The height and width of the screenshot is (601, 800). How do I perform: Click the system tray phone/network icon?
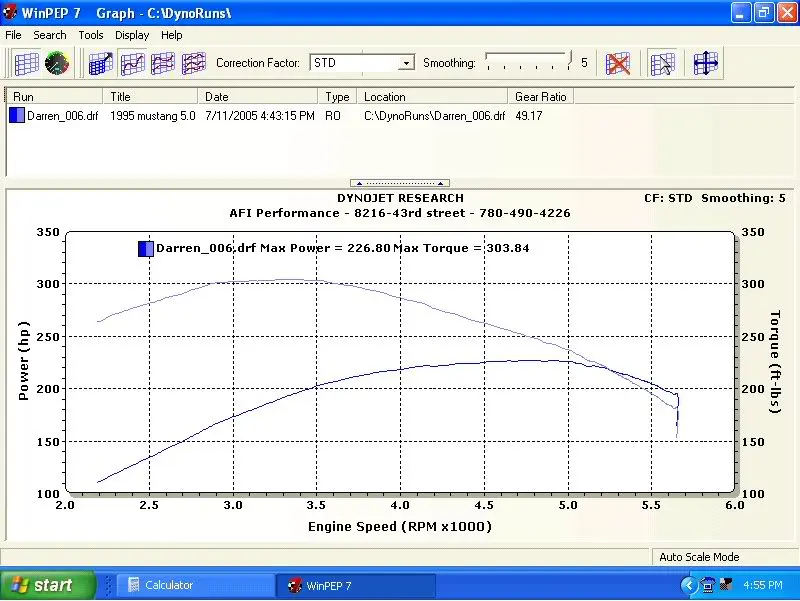point(708,585)
